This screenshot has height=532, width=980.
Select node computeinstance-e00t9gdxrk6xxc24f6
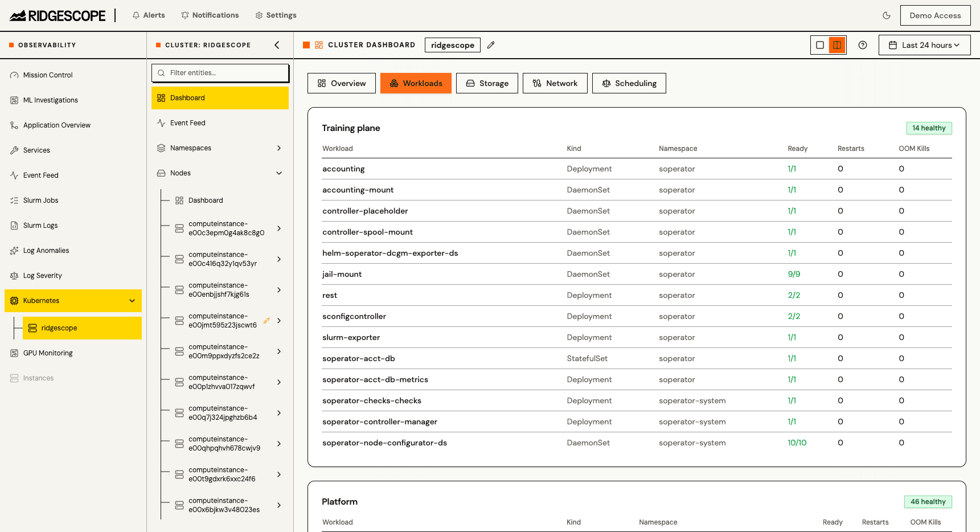pyautogui.click(x=222, y=474)
